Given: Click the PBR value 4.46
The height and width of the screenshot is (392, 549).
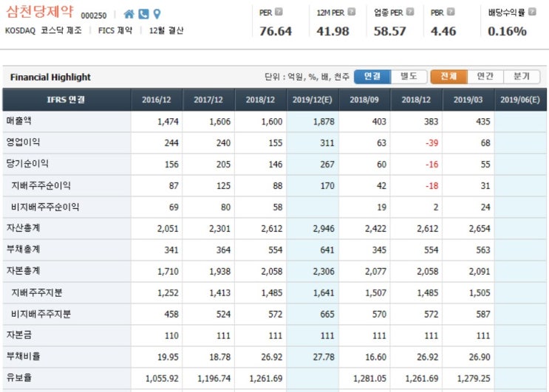Looking at the screenshot, I should (x=443, y=31).
